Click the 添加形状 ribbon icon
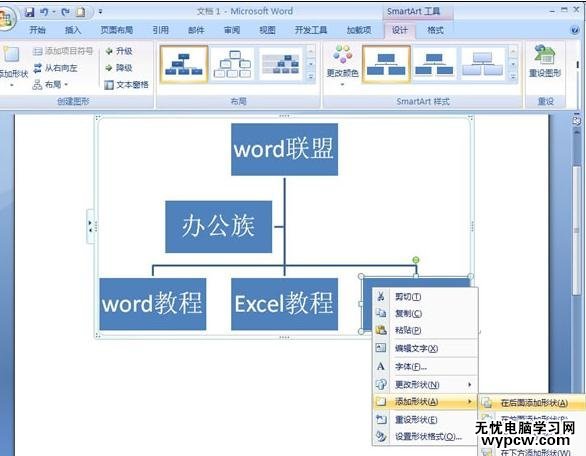The width and height of the screenshot is (586, 456). (11, 55)
